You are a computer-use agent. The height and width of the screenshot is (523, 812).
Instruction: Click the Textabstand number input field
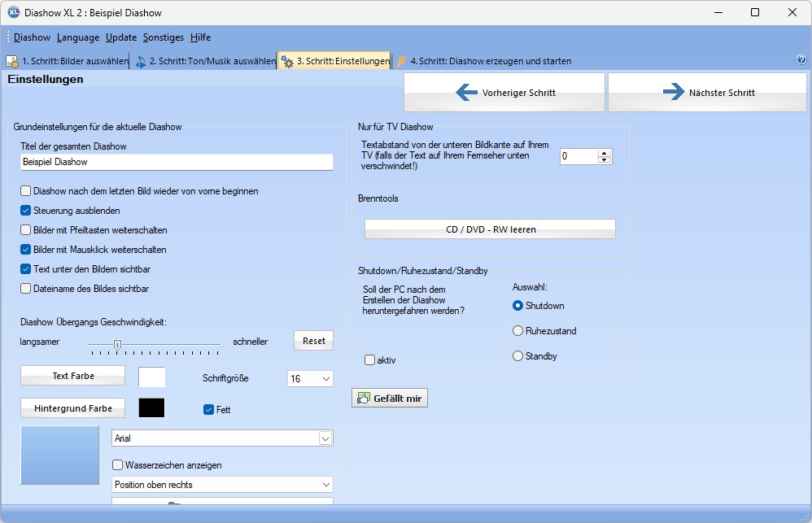tap(579, 156)
